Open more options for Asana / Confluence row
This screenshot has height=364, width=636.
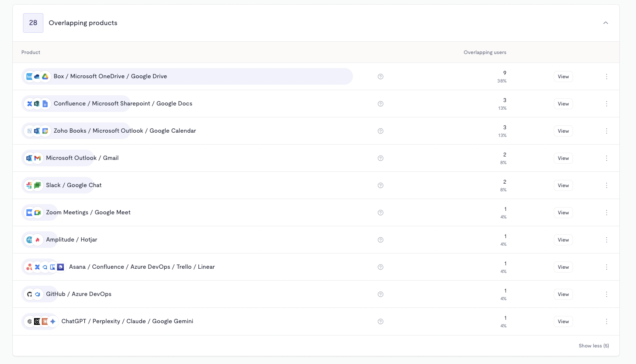(607, 267)
